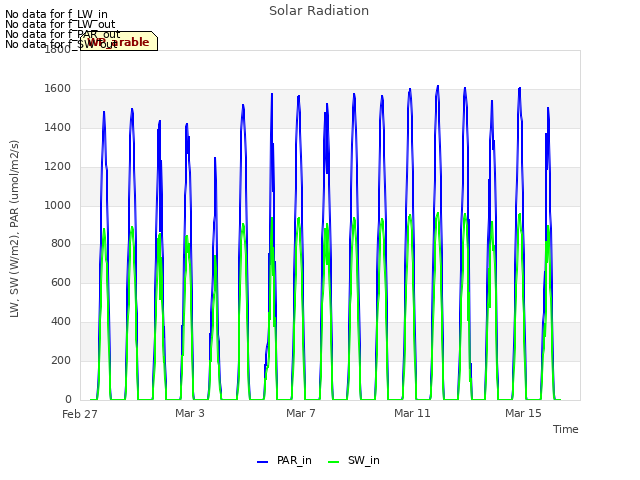Click the 800 y-axis tick label
Image resolution: width=640 pixels, height=480 pixels.
point(61,244)
